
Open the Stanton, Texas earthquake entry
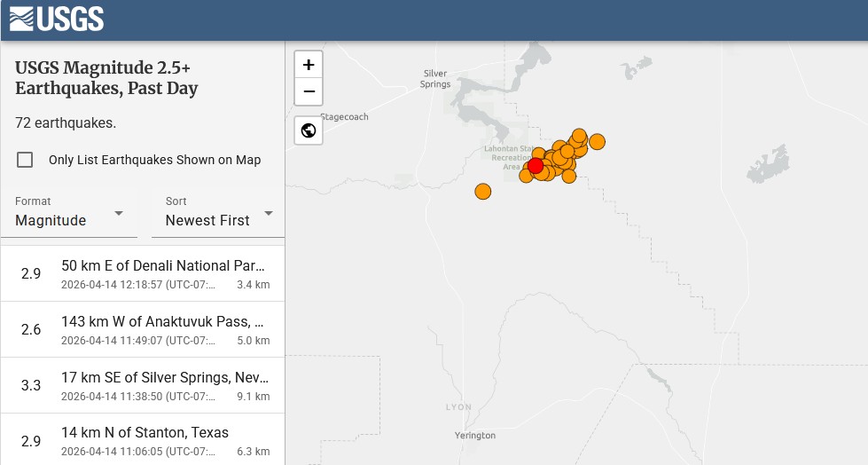pyautogui.click(x=143, y=440)
